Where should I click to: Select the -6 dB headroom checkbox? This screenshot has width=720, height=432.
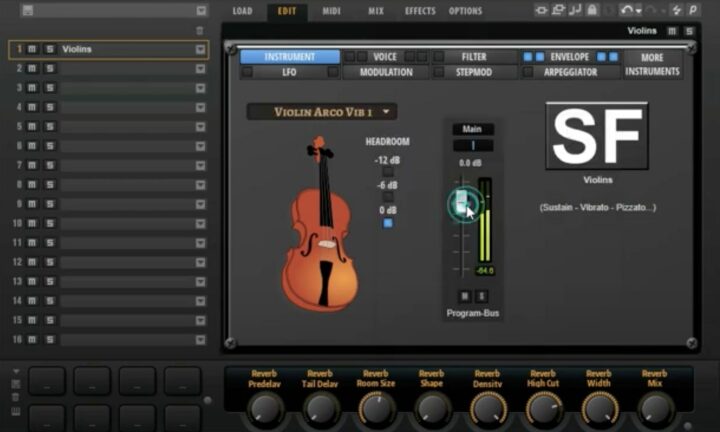coord(388,197)
